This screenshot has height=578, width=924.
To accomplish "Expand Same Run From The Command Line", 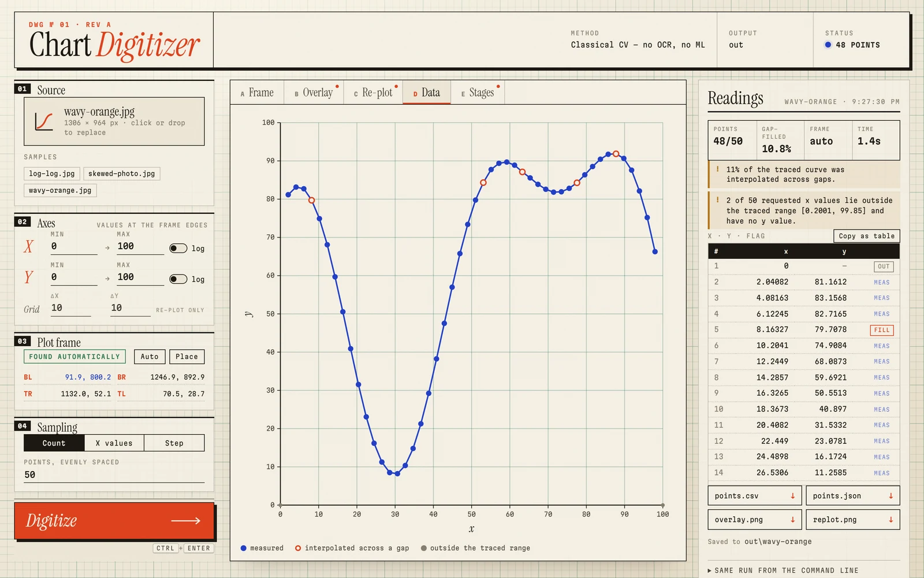I will (x=783, y=570).
